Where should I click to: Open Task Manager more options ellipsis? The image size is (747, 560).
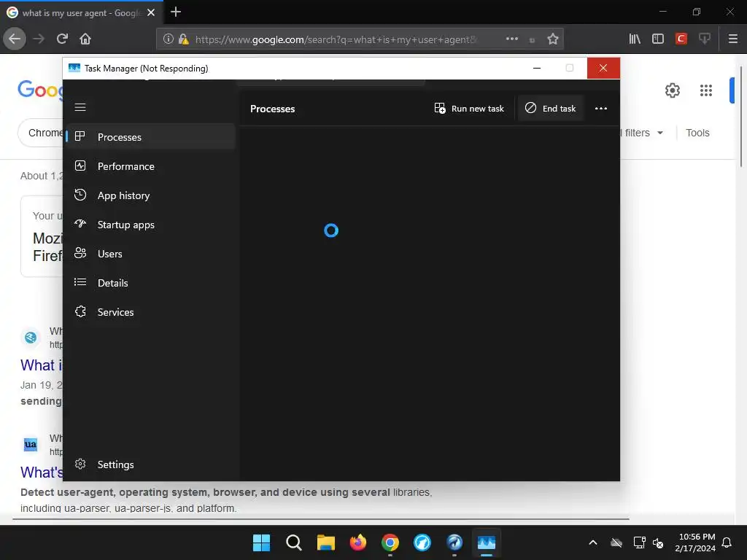pyautogui.click(x=601, y=109)
